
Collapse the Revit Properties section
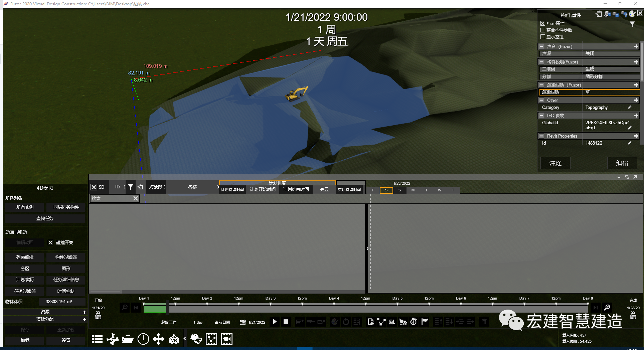tap(541, 136)
